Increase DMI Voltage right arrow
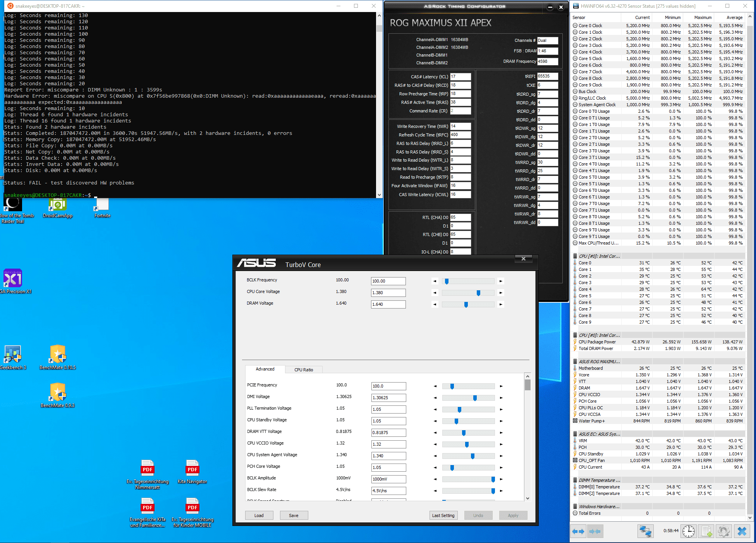Screen dimensions: 756x543 tap(501, 398)
